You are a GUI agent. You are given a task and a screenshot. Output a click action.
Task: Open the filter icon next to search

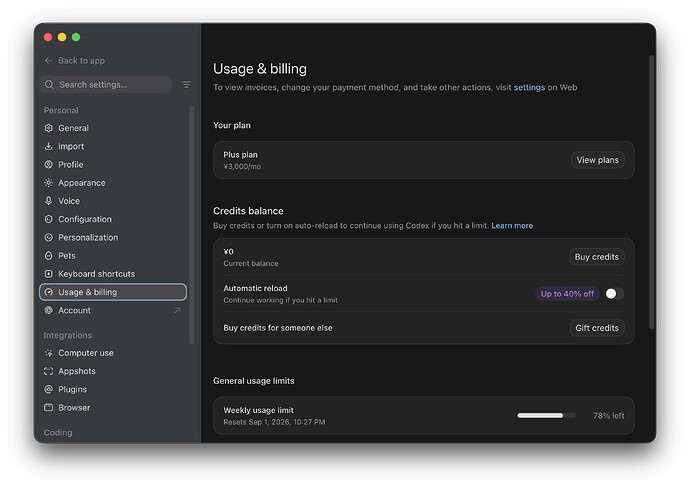[187, 84]
